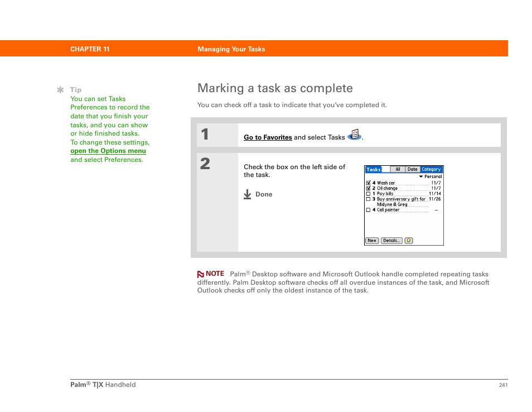Switch to the Date tab in Tasks
532x412 pixels.
[x=413, y=169]
